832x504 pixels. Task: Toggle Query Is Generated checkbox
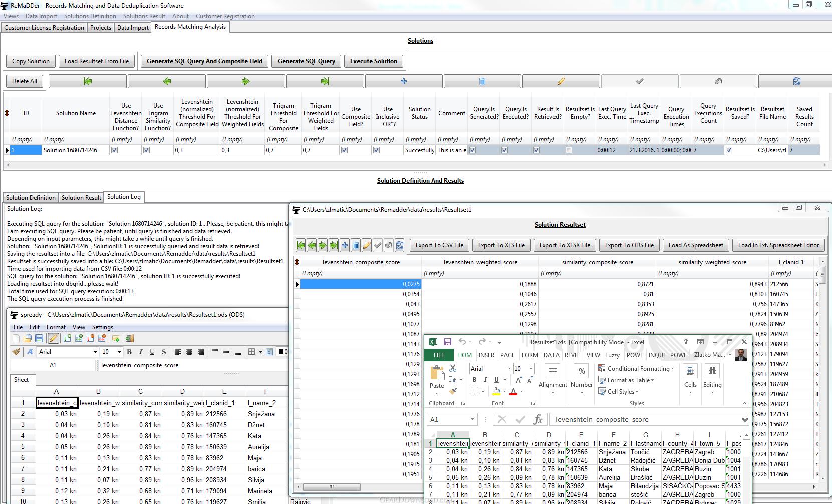tap(473, 150)
